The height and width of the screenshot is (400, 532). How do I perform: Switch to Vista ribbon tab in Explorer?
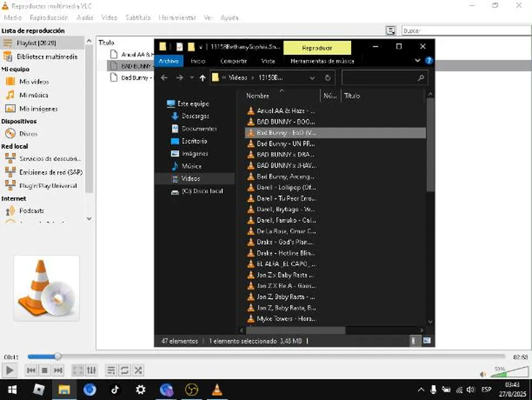click(268, 61)
